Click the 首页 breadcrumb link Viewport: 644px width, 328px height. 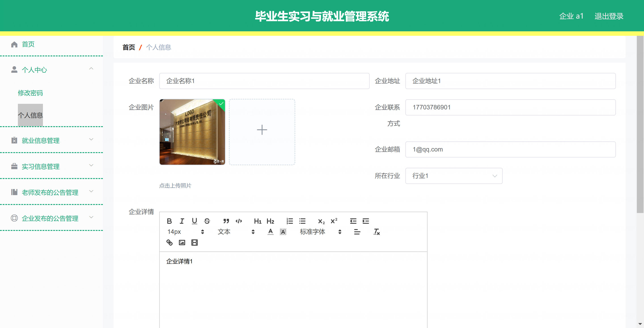coord(129,47)
